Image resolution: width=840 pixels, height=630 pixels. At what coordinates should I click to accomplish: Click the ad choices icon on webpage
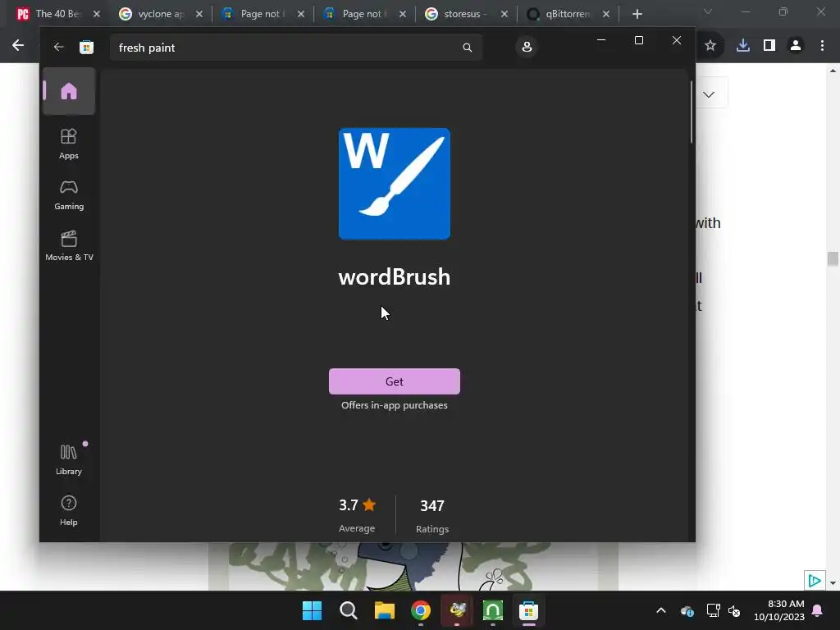point(815,580)
